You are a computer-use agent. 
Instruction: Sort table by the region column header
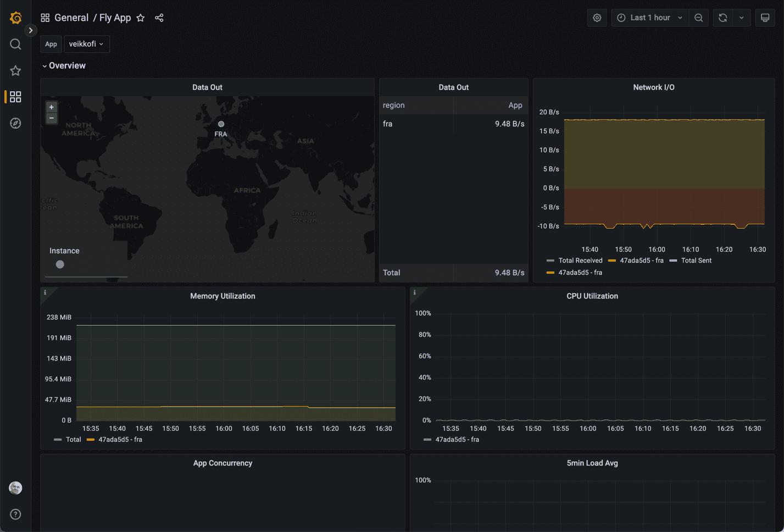click(393, 106)
